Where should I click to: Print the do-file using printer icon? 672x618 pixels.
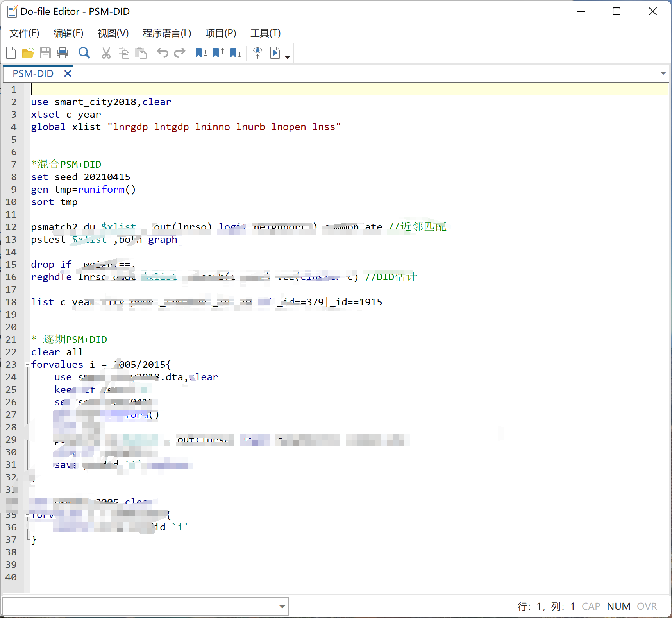[x=63, y=53]
